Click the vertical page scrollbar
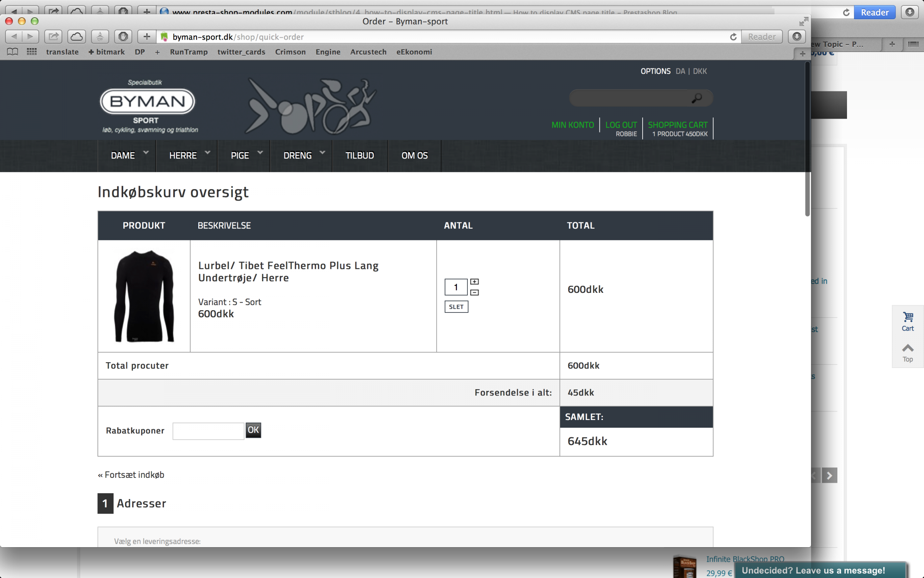 pyautogui.click(x=807, y=139)
